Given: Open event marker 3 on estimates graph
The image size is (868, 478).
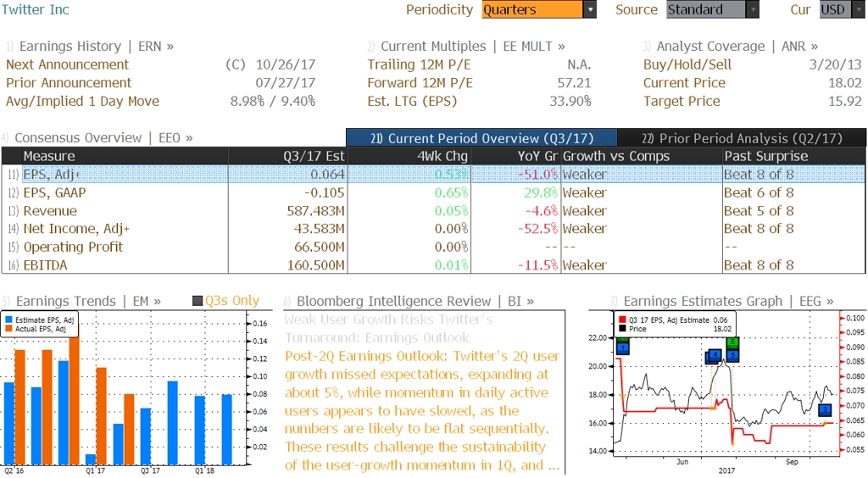Looking at the screenshot, I should 825,410.
